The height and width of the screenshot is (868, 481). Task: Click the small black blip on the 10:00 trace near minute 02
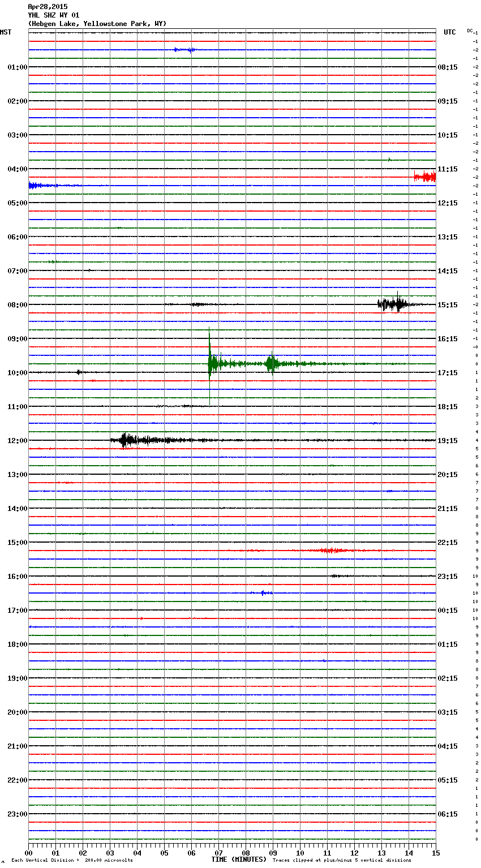click(79, 372)
